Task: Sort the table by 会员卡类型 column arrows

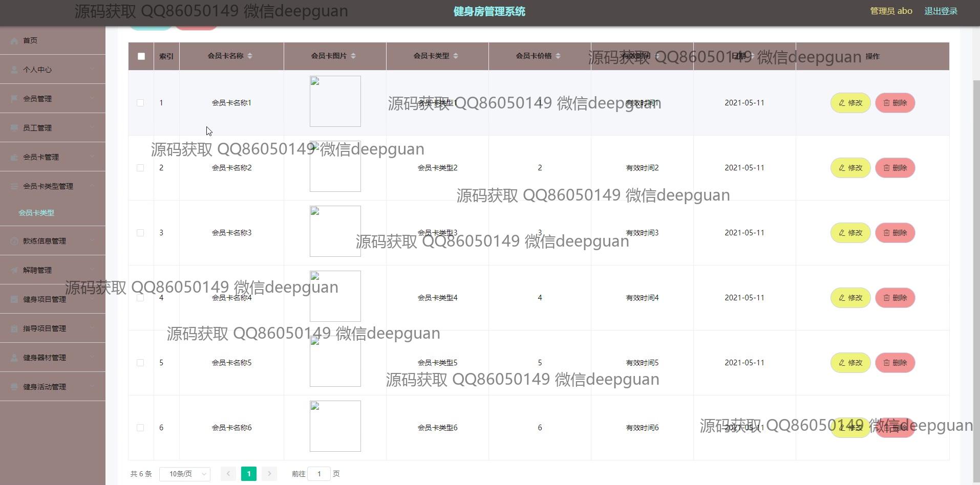Action: point(456,56)
